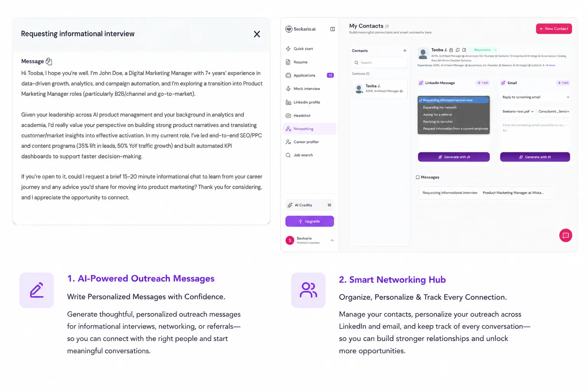Click the Quick start lightning icon

pyautogui.click(x=288, y=49)
